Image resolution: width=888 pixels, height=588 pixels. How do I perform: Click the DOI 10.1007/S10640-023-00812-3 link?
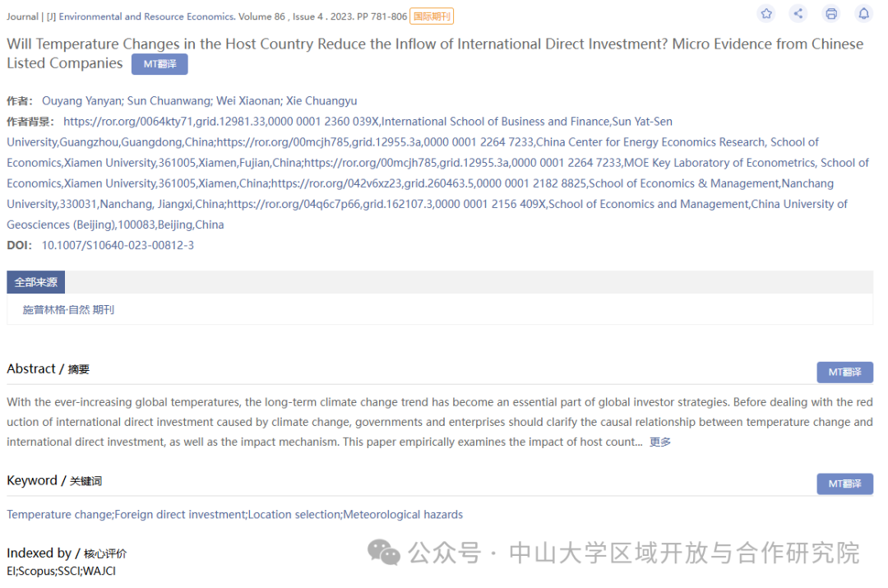pyautogui.click(x=118, y=245)
